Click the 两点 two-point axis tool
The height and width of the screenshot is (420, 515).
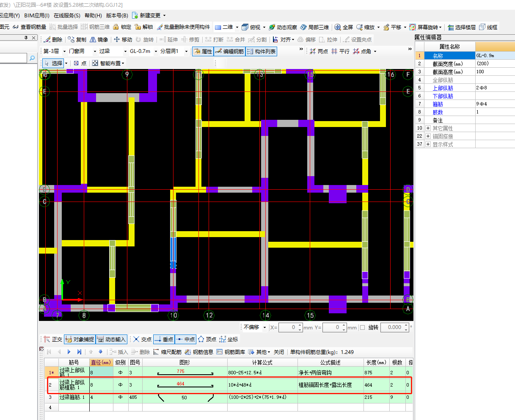319,51
